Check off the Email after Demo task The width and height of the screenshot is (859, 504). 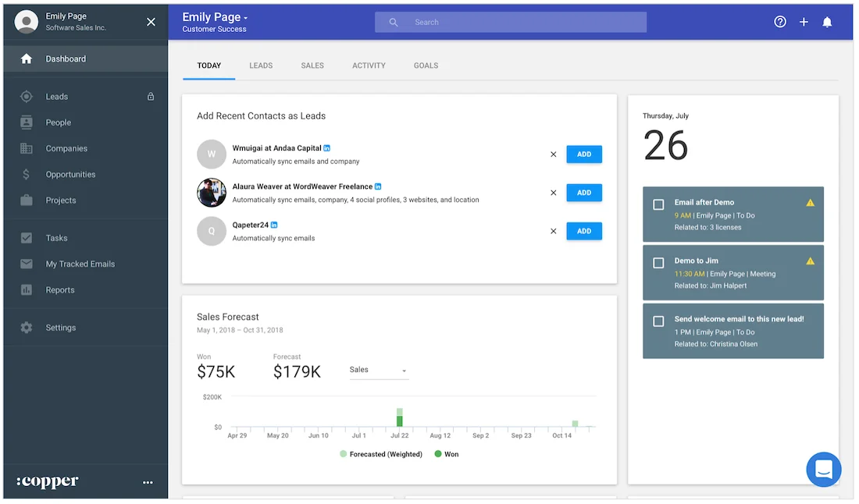[657, 204]
